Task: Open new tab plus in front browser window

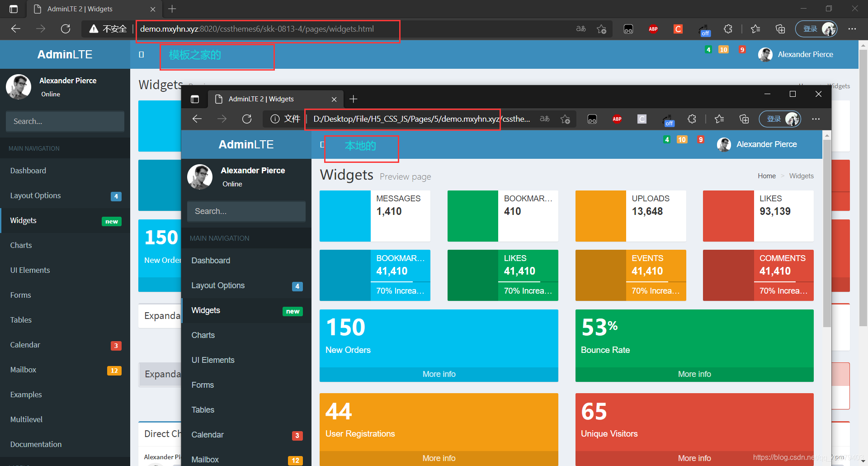Action: click(x=354, y=99)
